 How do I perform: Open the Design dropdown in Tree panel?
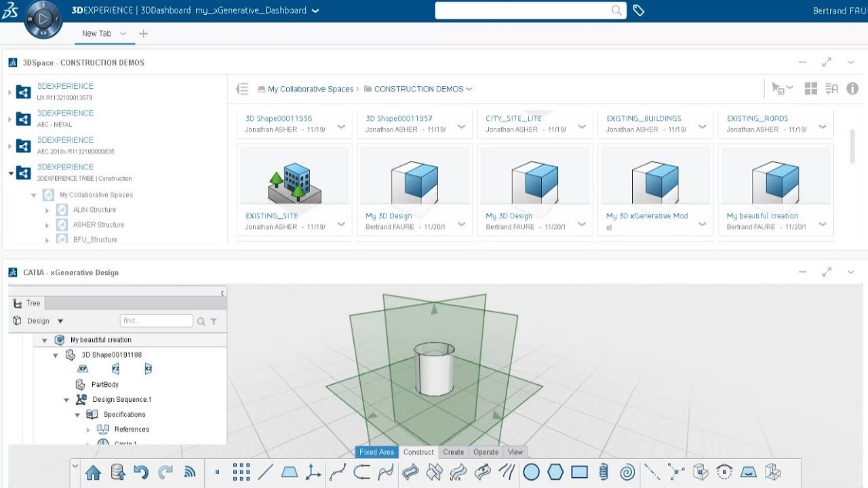[x=60, y=321]
